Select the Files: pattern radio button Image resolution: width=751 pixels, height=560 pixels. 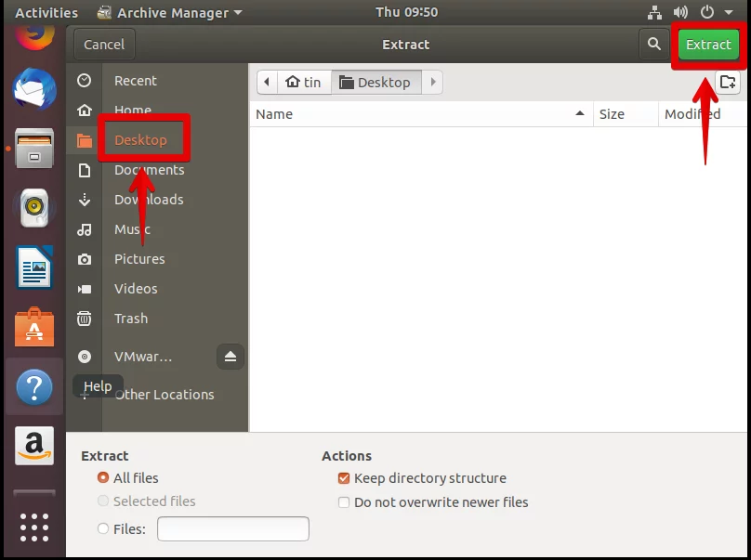click(x=103, y=528)
